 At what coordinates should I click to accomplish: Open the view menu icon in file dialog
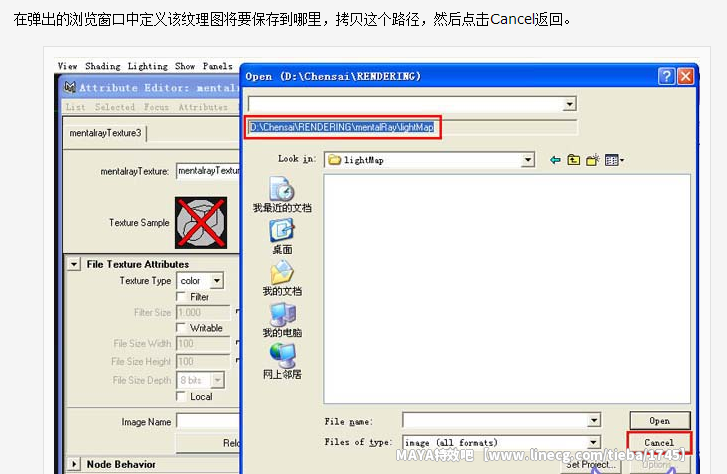click(x=614, y=160)
